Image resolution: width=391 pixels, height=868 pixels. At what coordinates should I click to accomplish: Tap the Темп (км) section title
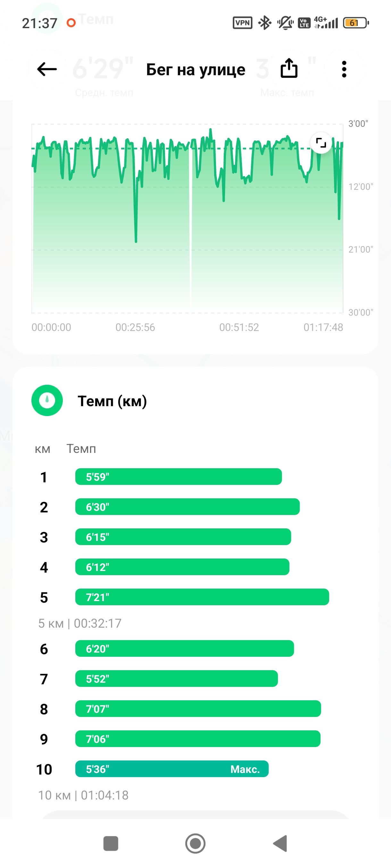point(112,401)
